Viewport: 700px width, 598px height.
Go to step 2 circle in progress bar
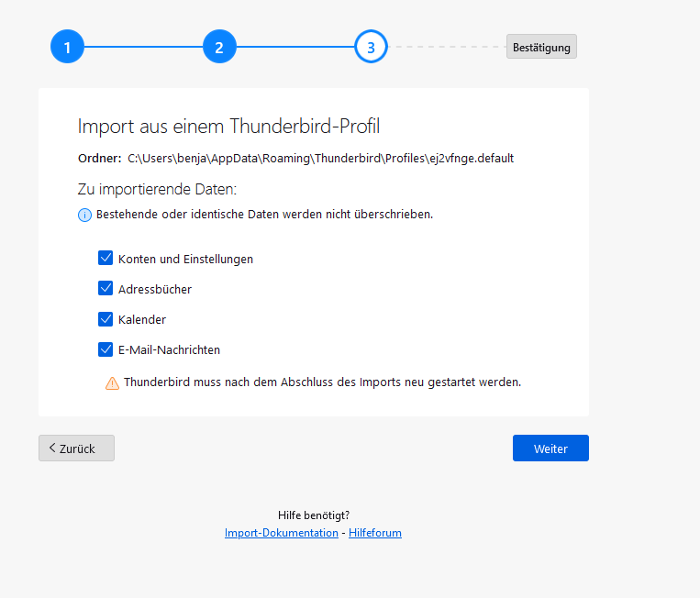point(219,47)
